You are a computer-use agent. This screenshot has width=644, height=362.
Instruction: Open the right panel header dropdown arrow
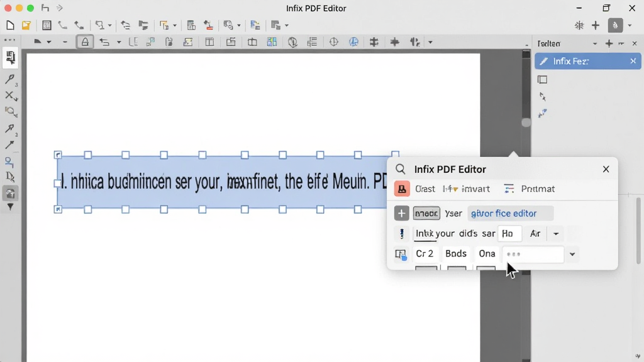595,43
